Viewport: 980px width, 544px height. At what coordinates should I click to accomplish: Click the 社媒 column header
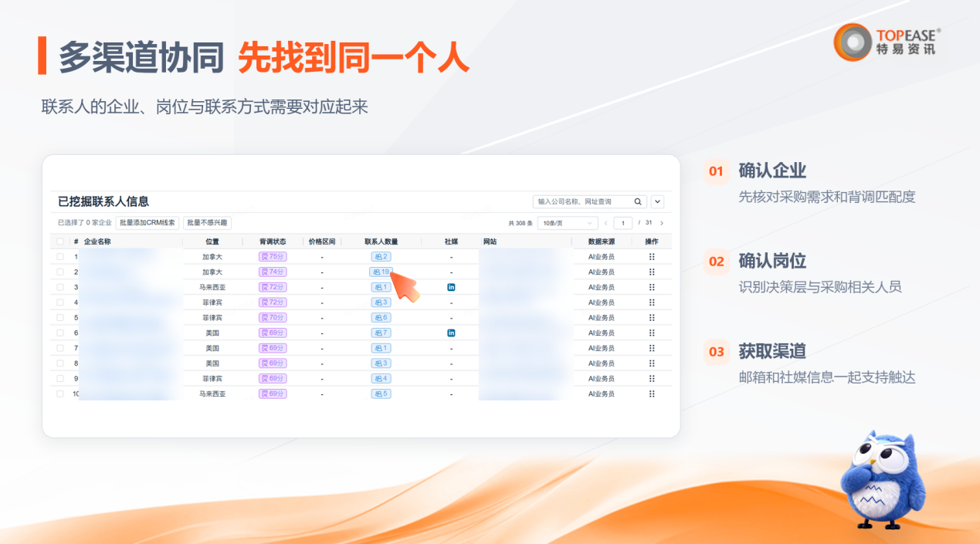coord(451,242)
